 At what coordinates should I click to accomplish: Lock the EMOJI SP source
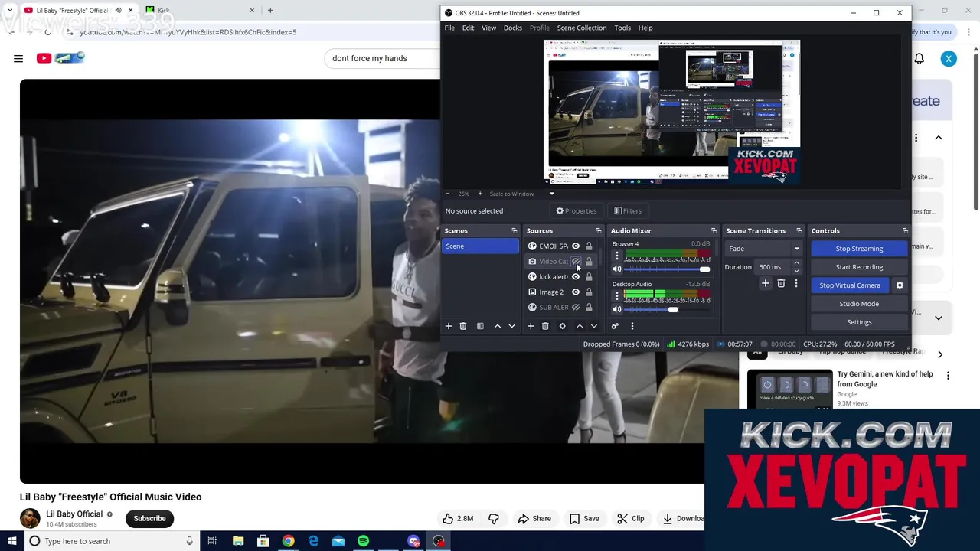click(x=589, y=246)
